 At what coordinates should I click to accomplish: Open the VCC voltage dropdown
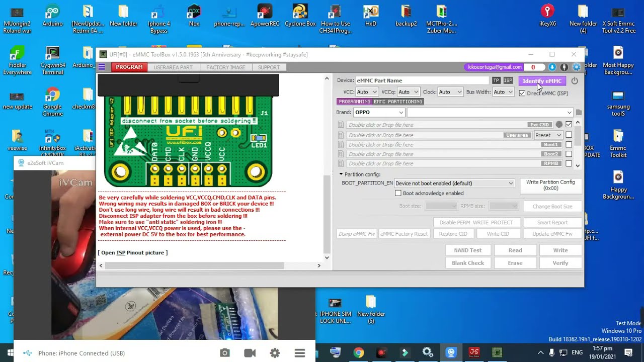[x=367, y=92]
